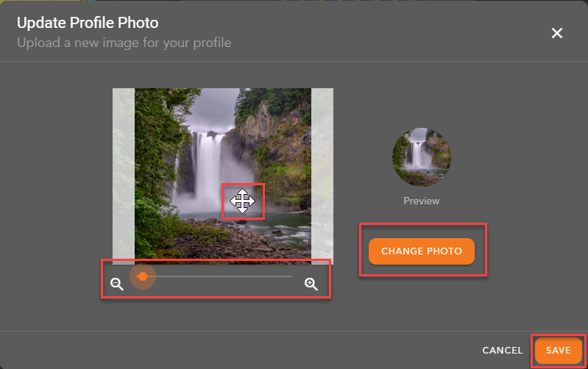Click the Update Profile Photo title
This screenshot has height=369, width=588.
88,24
